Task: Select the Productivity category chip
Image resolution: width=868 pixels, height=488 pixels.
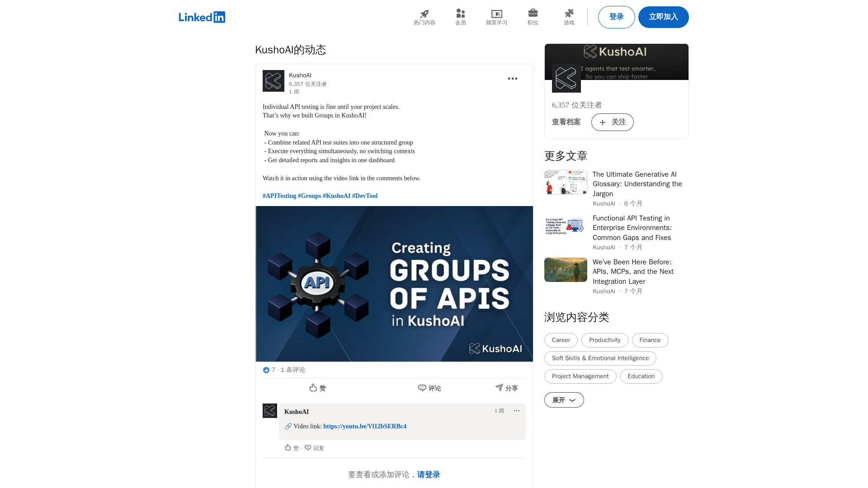Action: coord(604,340)
